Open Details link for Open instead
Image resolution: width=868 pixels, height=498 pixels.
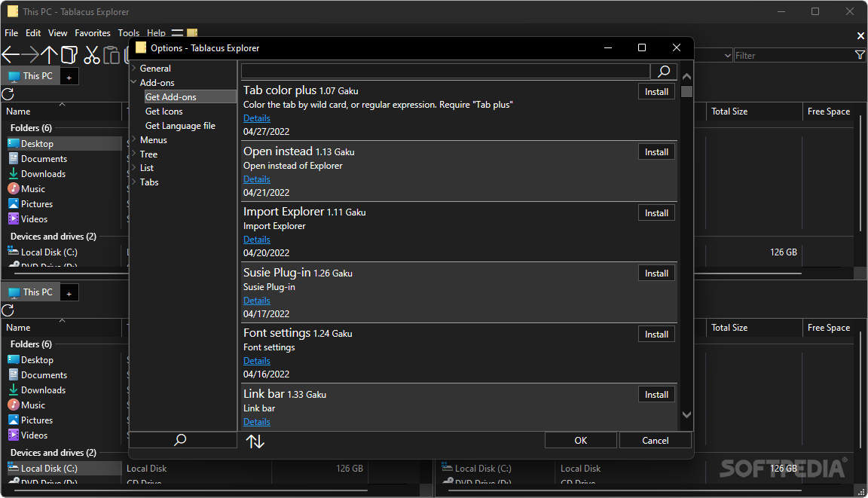click(257, 179)
